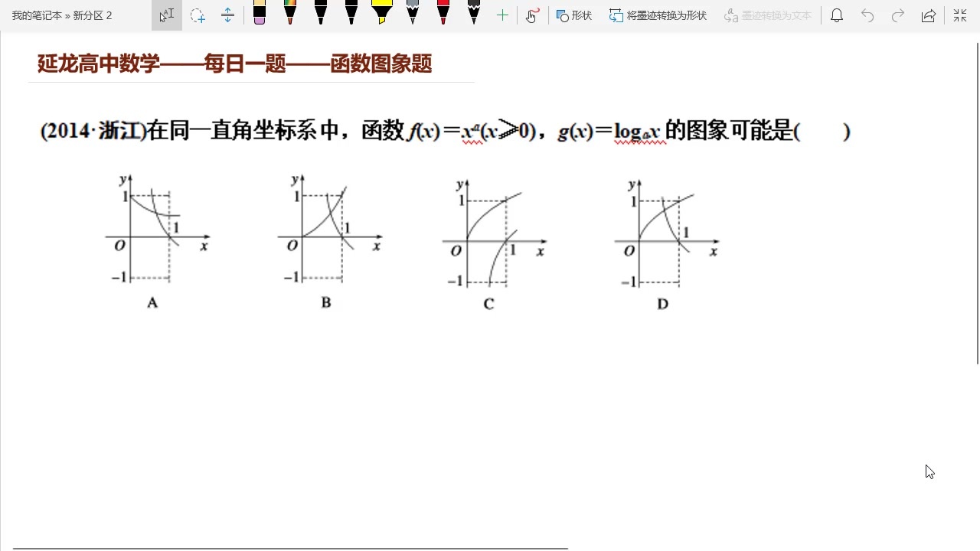Click the horizontal scrollbar at bottom
Viewport: 980px width, 551px height.
click(x=291, y=549)
